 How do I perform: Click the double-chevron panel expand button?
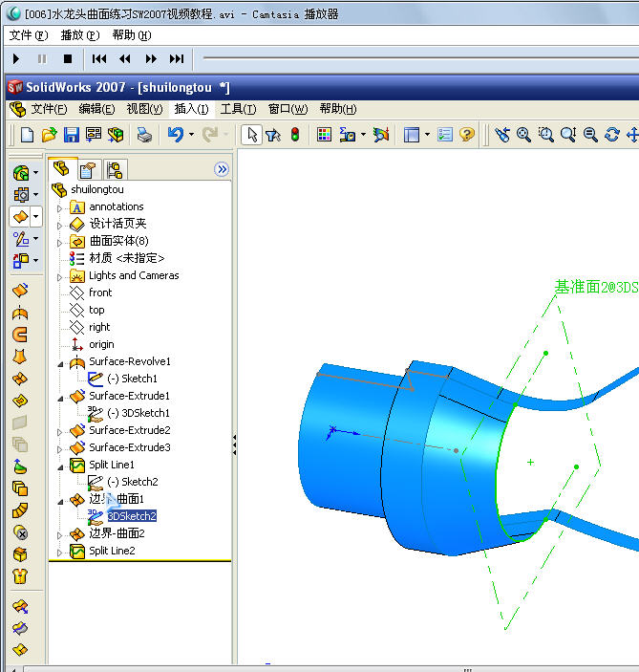tap(222, 169)
